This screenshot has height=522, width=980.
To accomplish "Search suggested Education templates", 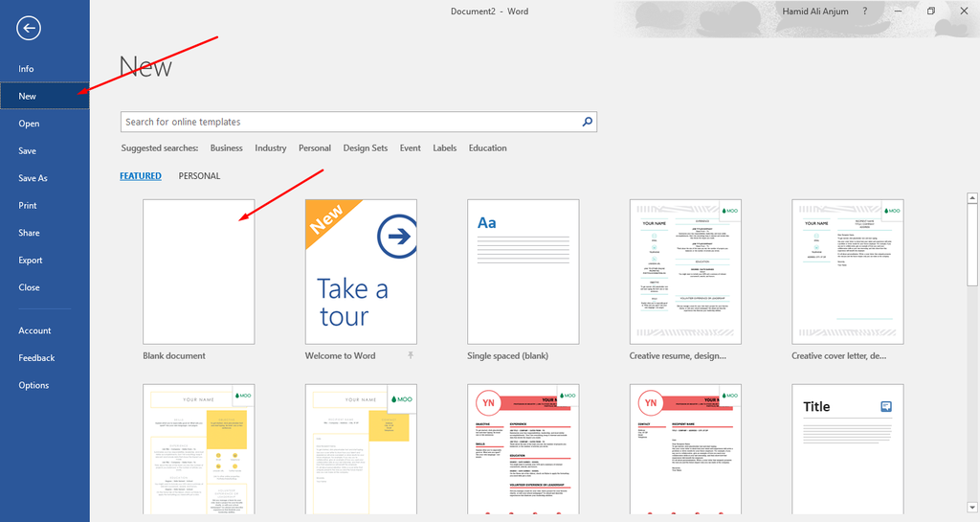I will coord(487,148).
